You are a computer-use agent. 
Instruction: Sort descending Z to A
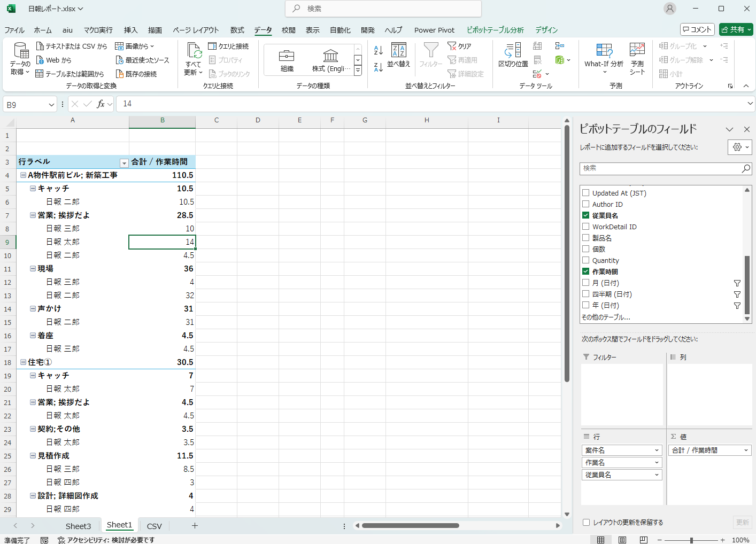click(x=379, y=67)
